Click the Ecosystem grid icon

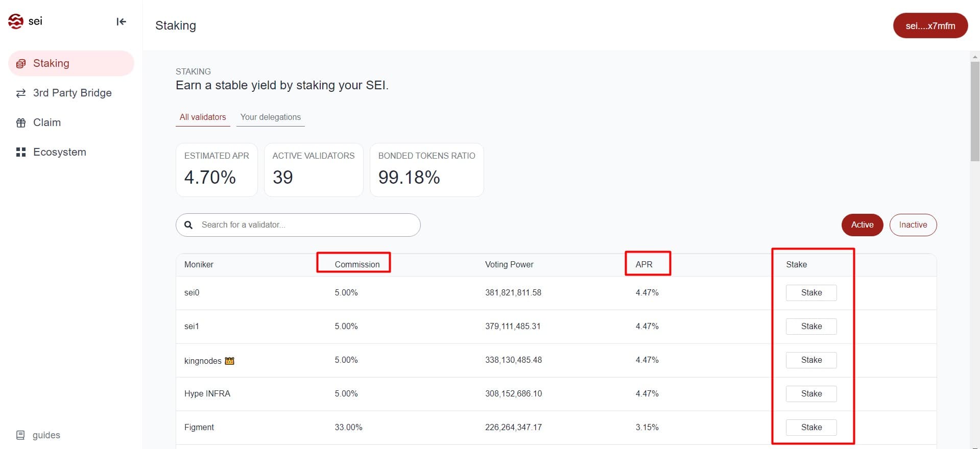[x=21, y=152]
